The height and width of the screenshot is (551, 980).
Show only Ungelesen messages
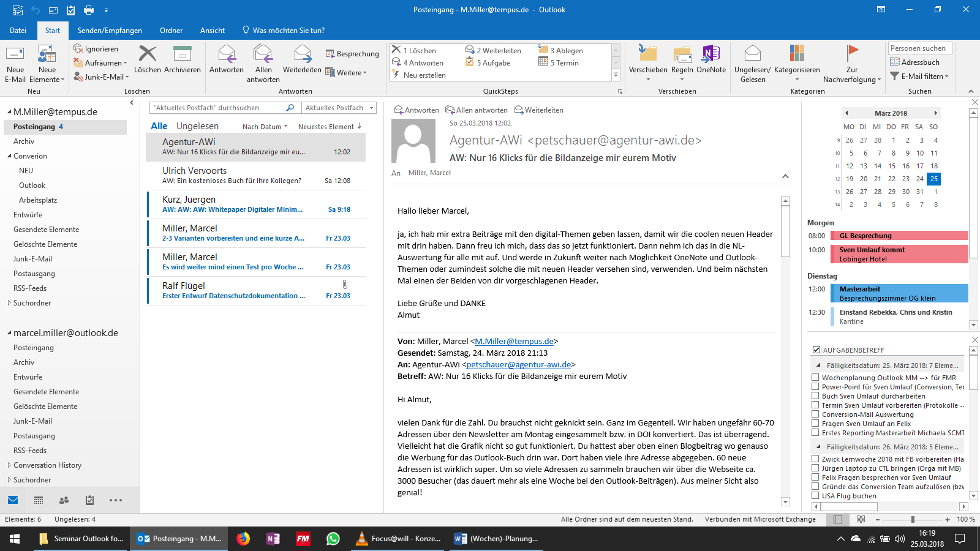coord(197,126)
